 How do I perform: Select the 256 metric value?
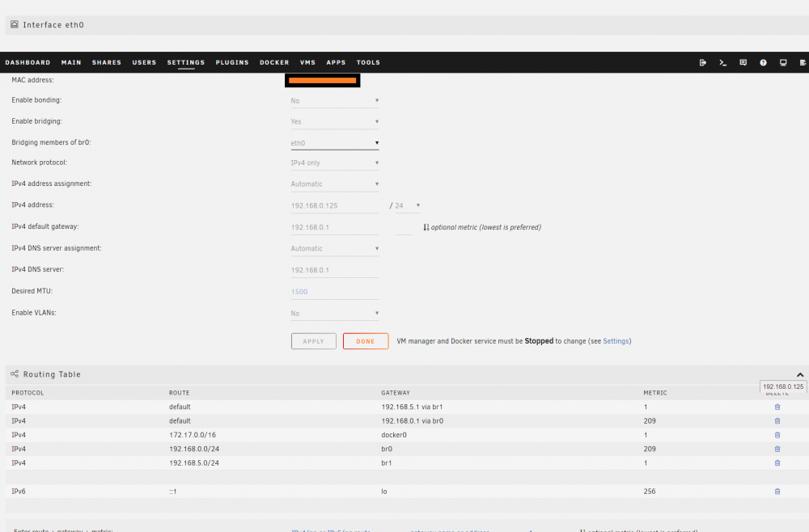coord(650,492)
